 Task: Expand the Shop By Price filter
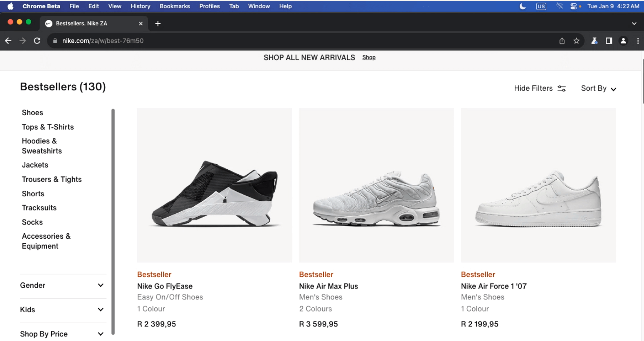click(x=62, y=334)
